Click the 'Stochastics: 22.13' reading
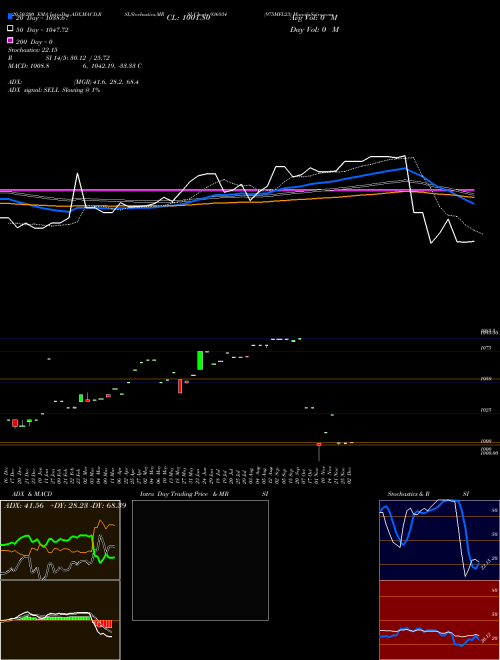The width and height of the screenshot is (500, 660). [x=32, y=50]
